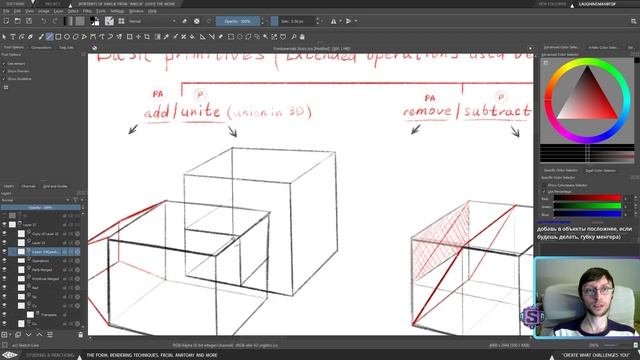Select the Transform tool

pyautogui.click(x=129, y=37)
